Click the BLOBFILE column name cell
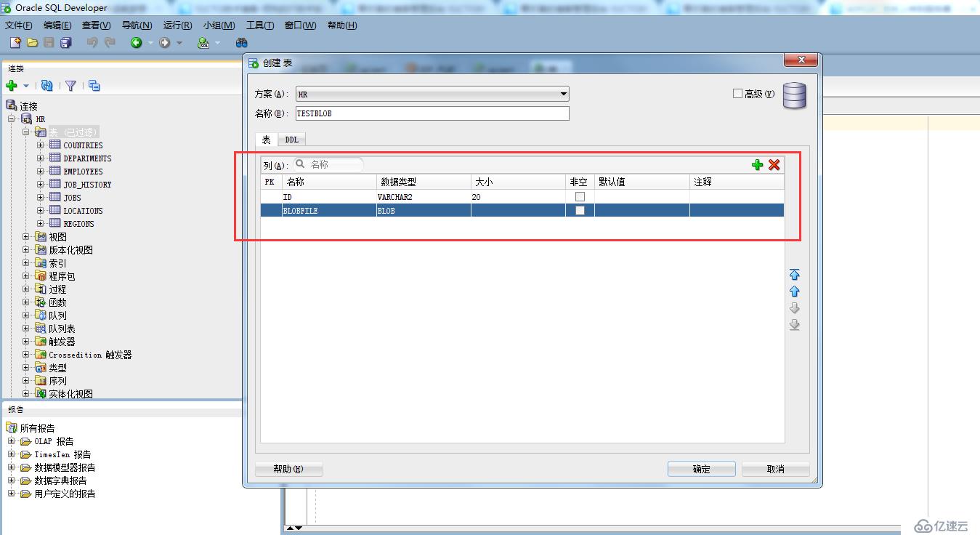Viewport: 980px width, 535px height. tap(328, 211)
